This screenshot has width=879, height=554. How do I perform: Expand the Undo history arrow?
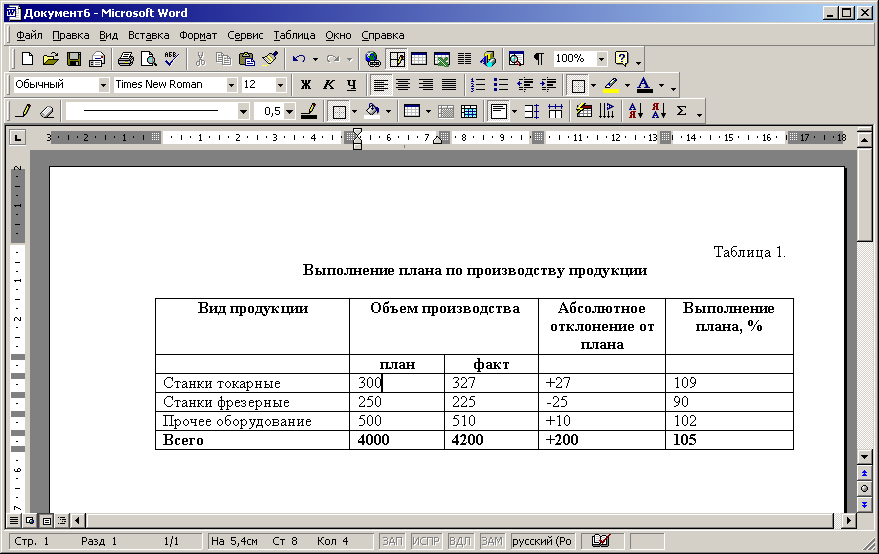tap(315, 58)
